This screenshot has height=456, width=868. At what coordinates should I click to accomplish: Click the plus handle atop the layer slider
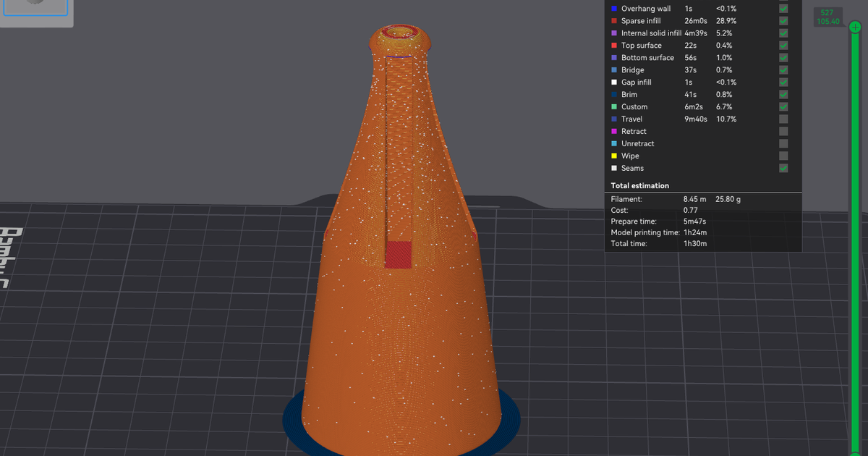(x=855, y=27)
